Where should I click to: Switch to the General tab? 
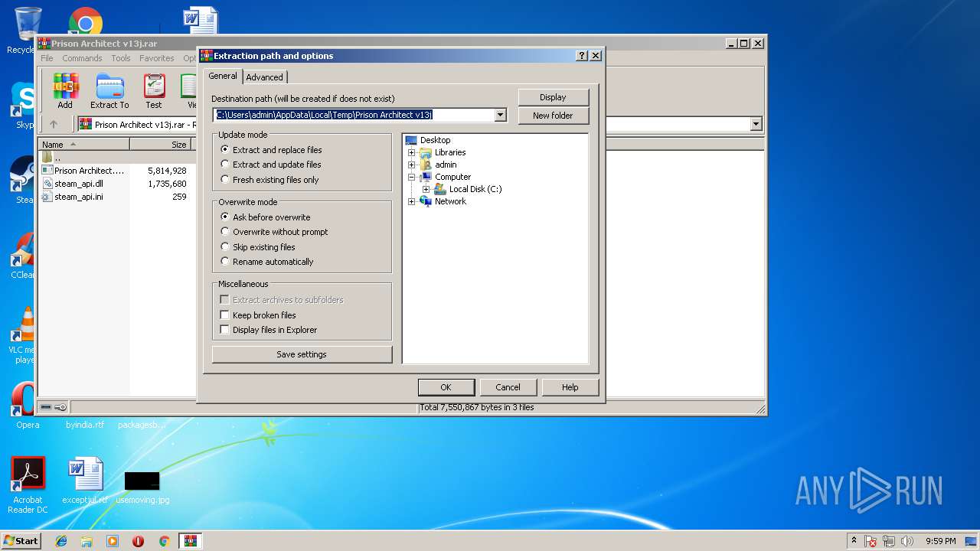click(x=223, y=76)
